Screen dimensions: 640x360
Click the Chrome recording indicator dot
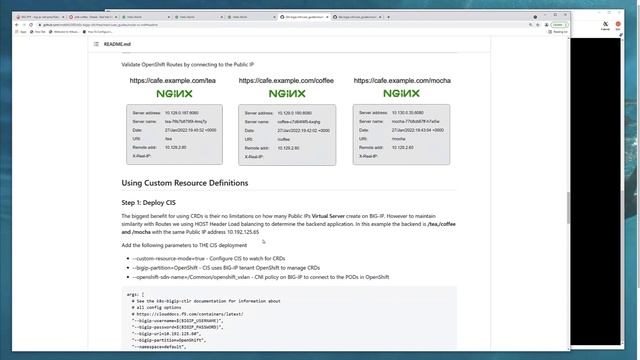pos(535,17)
